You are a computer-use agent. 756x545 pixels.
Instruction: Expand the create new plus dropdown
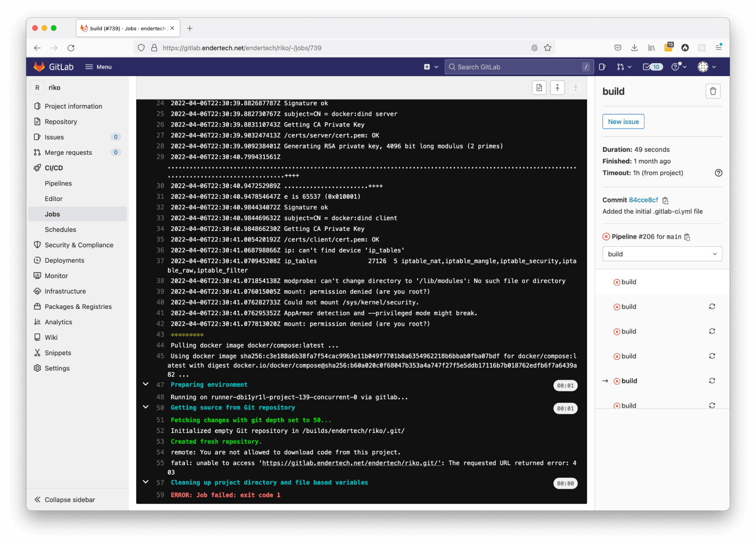(x=431, y=67)
